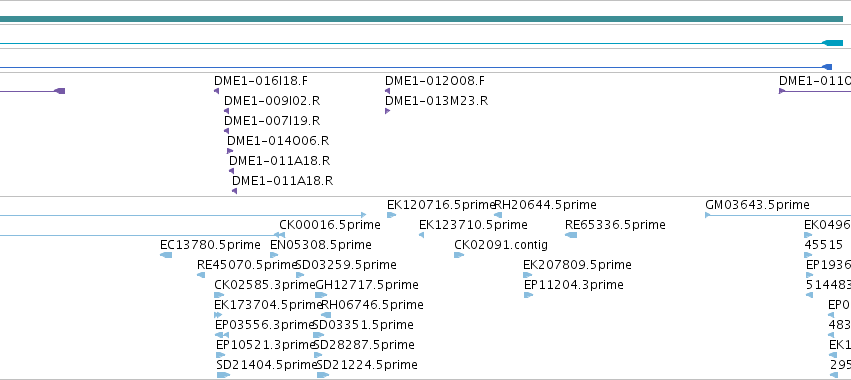This screenshot has height=380, width=851.
Task: Select the cyan transcript arrowhead at right
Action: [833, 43]
